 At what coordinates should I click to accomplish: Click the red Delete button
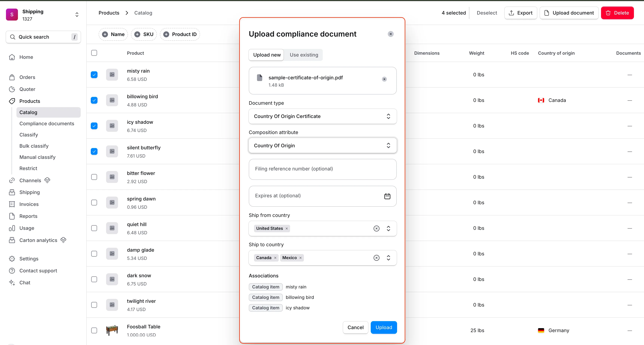coord(617,13)
